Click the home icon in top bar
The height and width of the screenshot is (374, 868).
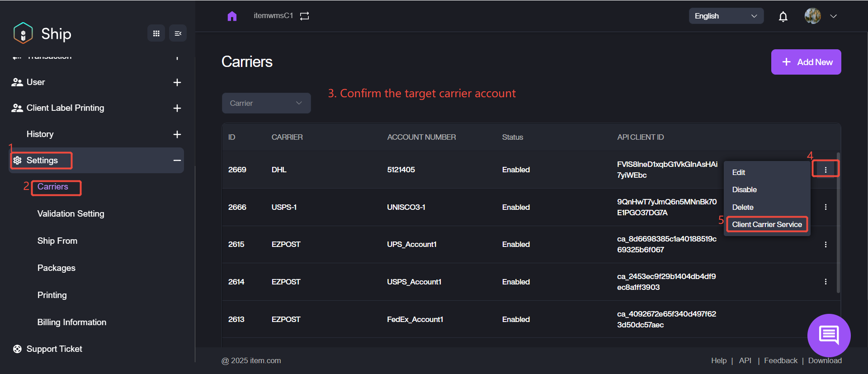click(232, 16)
